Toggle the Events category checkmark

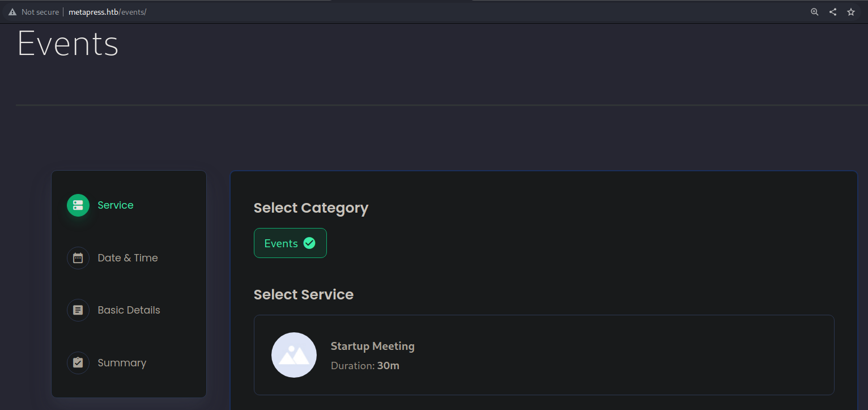click(309, 243)
